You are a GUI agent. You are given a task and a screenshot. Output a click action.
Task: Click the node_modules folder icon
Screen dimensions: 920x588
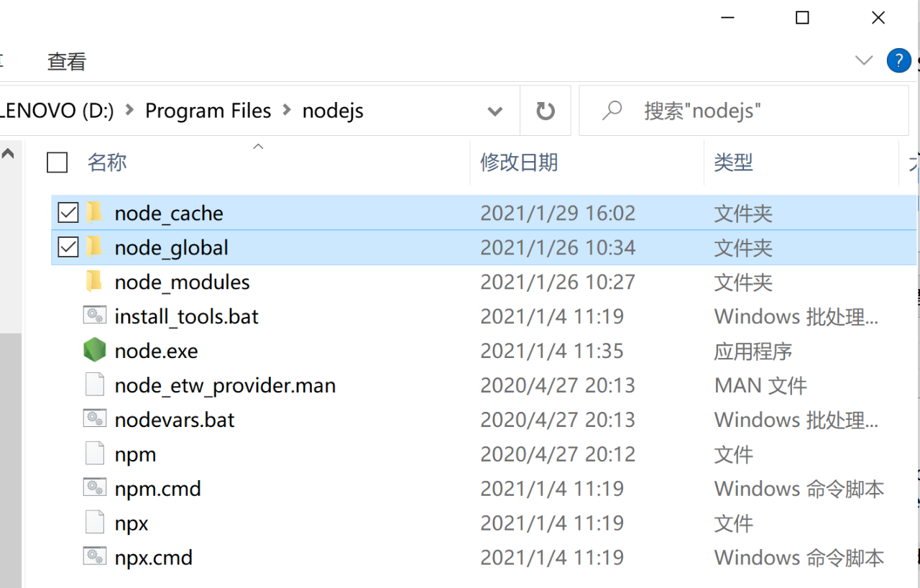[x=94, y=282]
